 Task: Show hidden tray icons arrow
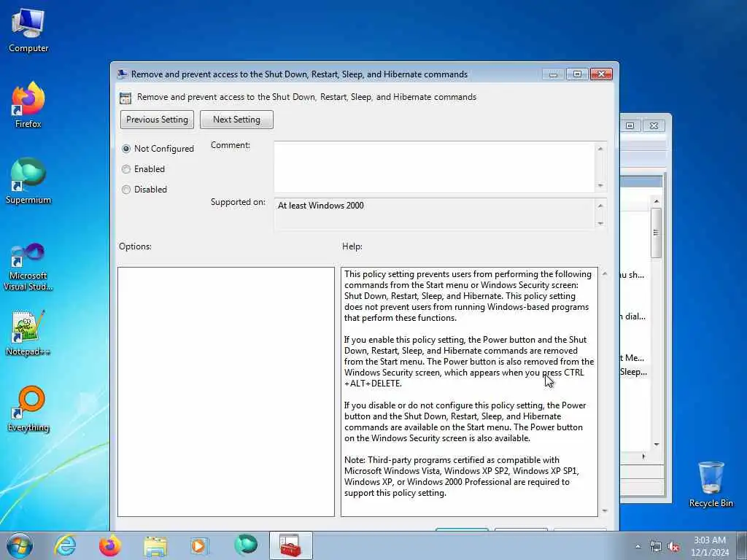point(638,546)
